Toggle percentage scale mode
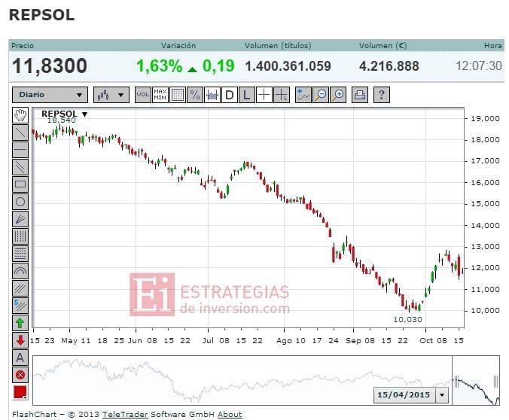Viewport: 509px width, 420px height. pyautogui.click(x=195, y=95)
